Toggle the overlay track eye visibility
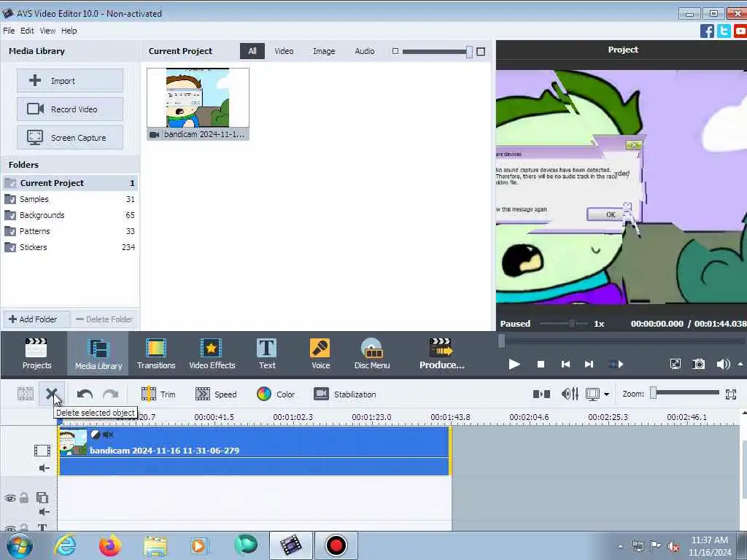747x560 pixels. pyautogui.click(x=10, y=498)
